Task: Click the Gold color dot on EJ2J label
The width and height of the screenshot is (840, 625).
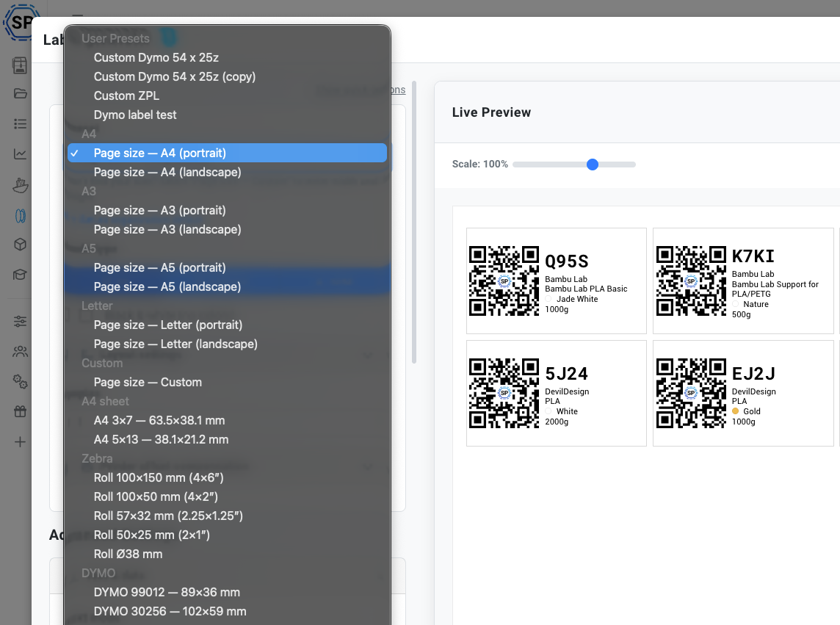Action: tap(736, 411)
